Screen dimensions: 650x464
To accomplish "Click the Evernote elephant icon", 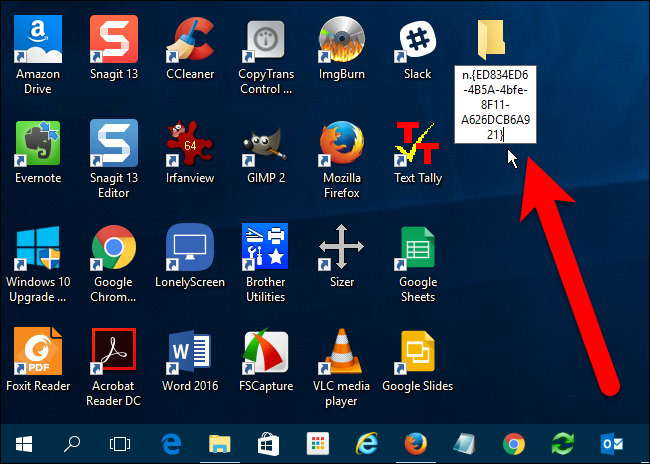I will click(x=37, y=144).
